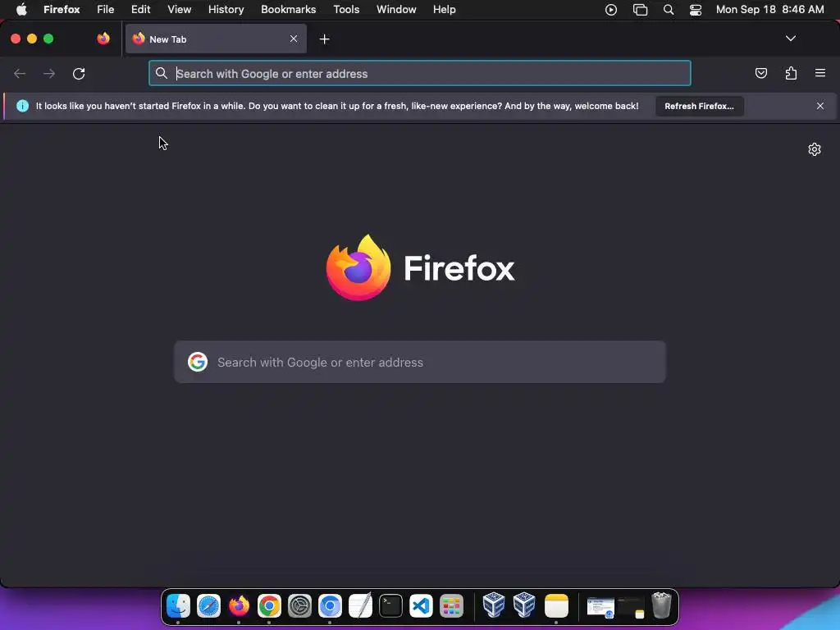Click the screen mirroring menu bar icon
840x630 pixels.
click(x=640, y=10)
